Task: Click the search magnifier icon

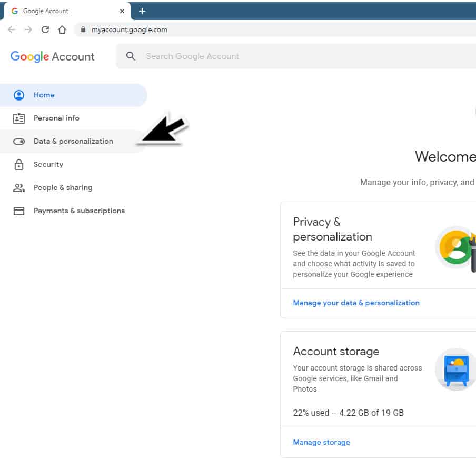Action: (131, 56)
